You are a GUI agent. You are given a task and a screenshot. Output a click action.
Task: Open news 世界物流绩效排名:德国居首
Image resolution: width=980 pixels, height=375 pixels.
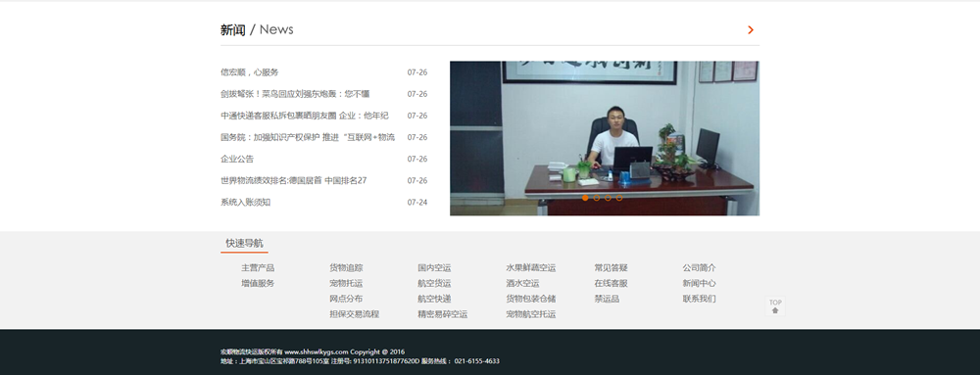293,180
